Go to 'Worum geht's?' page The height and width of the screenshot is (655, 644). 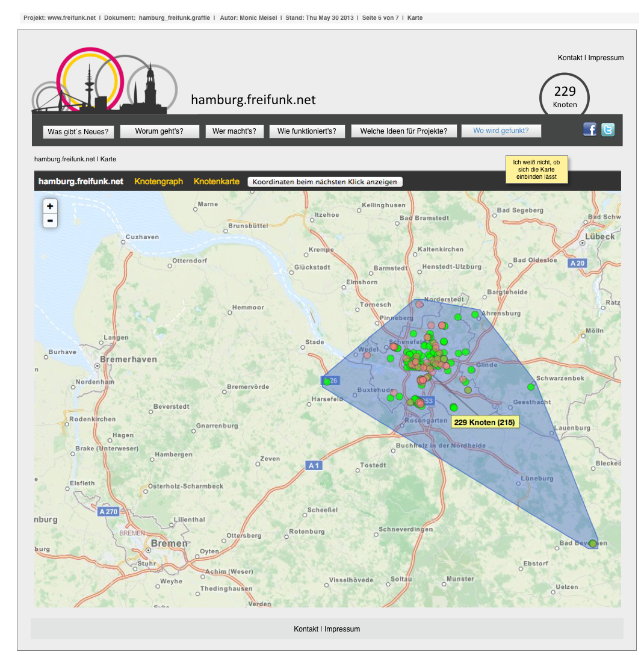tap(159, 131)
